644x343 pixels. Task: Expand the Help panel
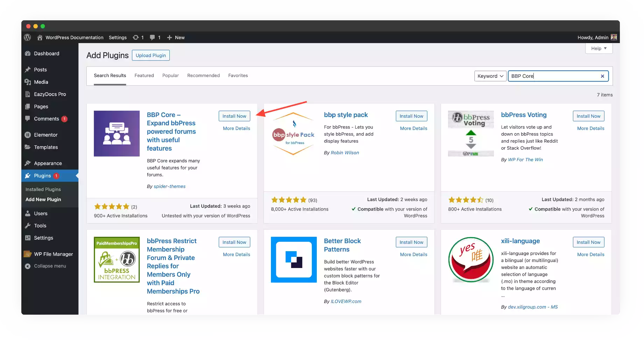click(x=598, y=48)
